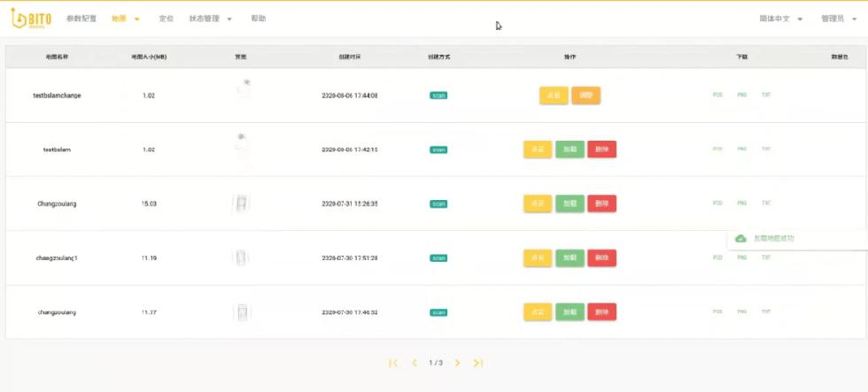Click the red delete button for testbslam
868x392 pixels.
(601, 150)
